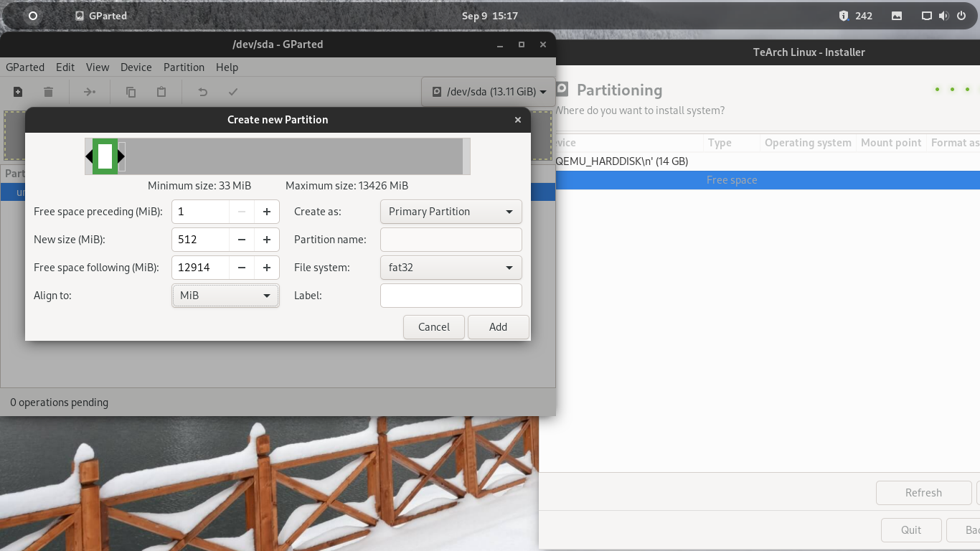The width and height of the screenshot is (980, 551).
Task: Click the power icon in the top bar
Action: (961, 16)
